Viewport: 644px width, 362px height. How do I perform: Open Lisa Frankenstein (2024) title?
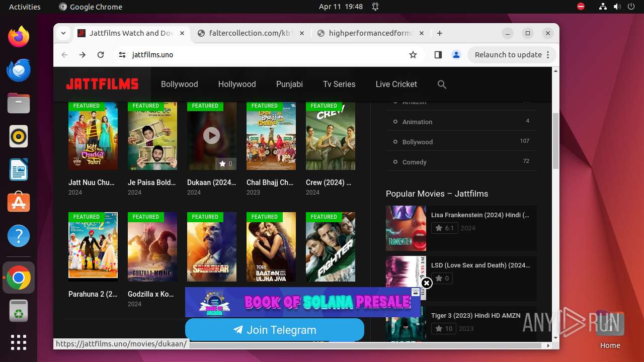click(480, 215)
